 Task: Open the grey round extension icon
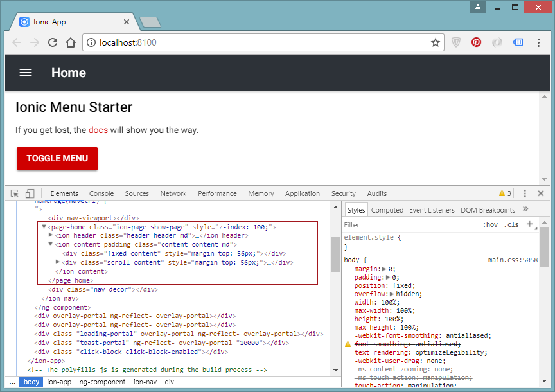pyautogui.click(x=497, y=42)
